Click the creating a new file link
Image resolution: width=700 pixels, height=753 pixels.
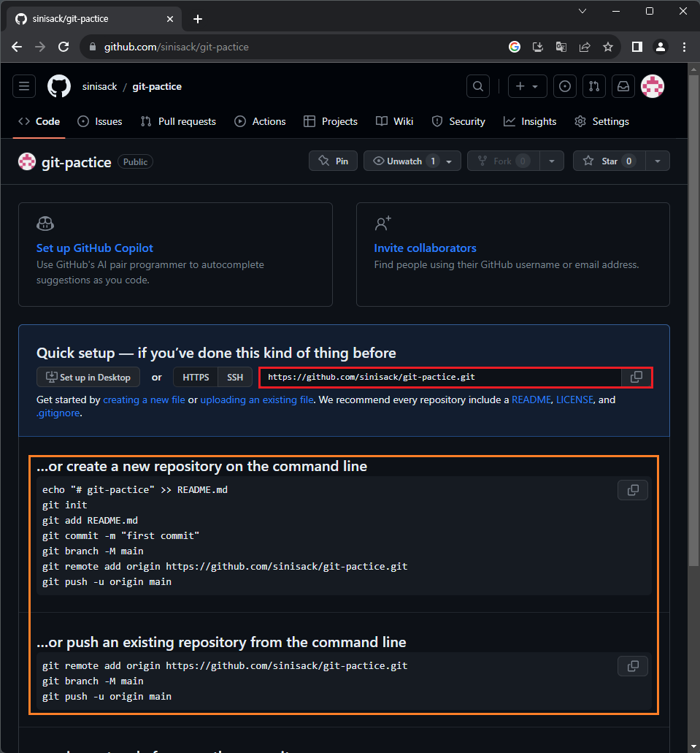click(144, 400)
